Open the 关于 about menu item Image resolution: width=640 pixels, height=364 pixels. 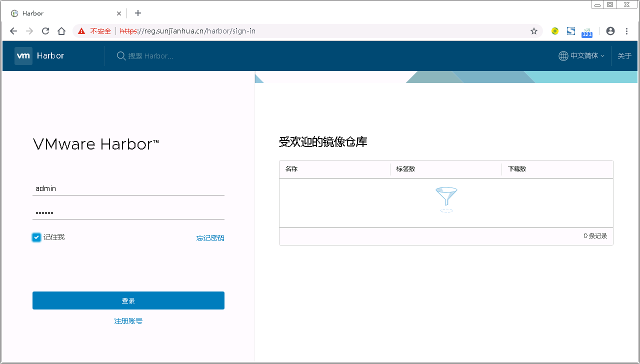(624, 56)
